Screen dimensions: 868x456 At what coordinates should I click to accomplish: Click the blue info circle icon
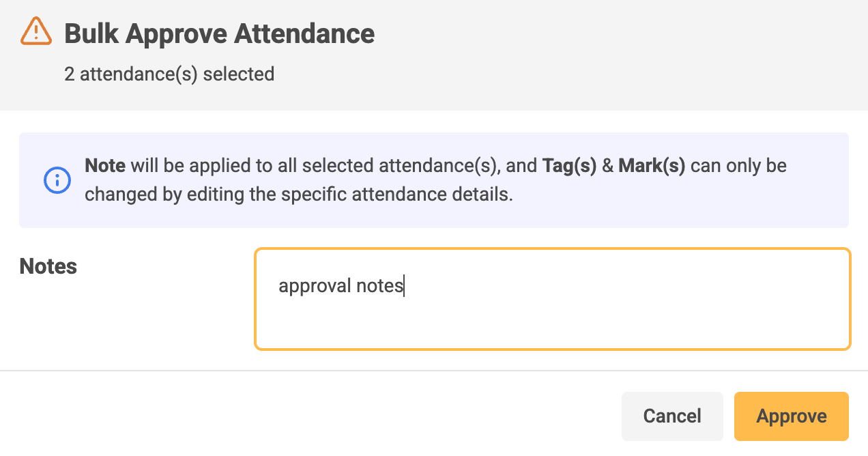tap(57, 180)
